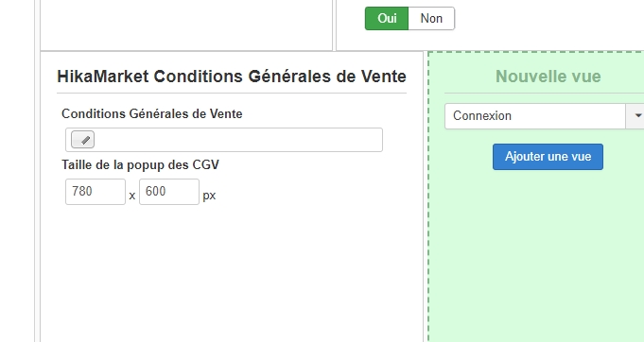Click the px unit label after height

click(209, 196)
